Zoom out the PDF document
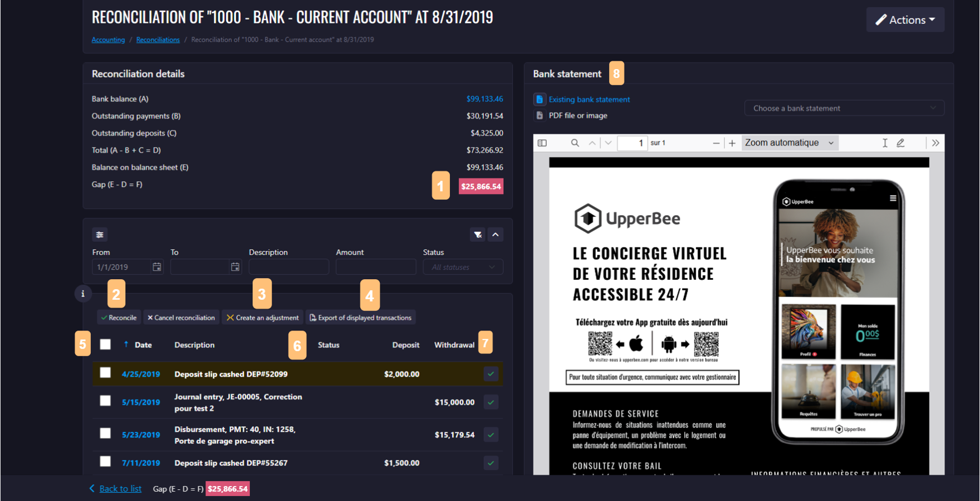Screen dimensions: 980x501 click(716, 143)
